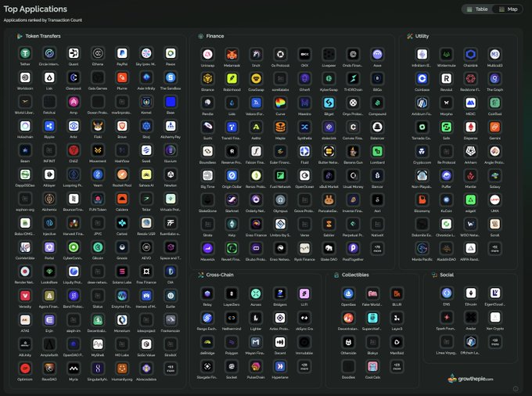
Task: Select the LayerZero app icon
Action: point(232,293)
